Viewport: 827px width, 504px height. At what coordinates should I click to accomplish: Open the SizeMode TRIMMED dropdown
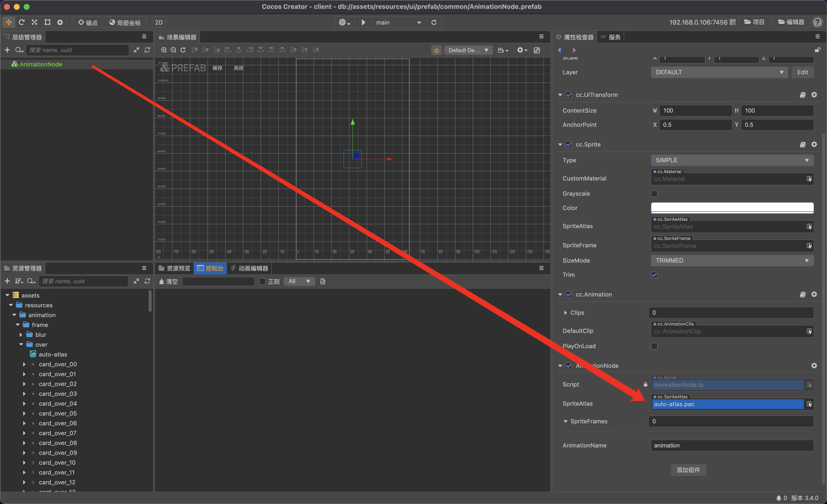click(x=732, y=261)
